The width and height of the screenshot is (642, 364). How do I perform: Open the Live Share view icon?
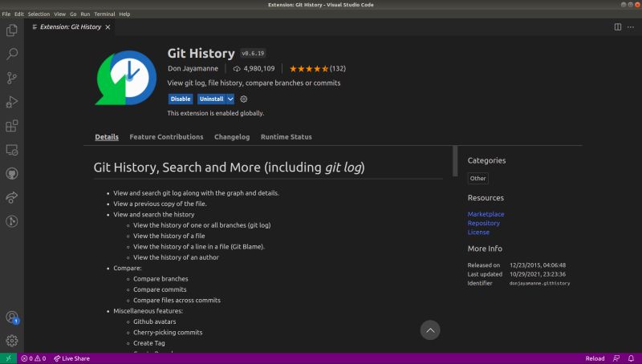coord(12,197)
